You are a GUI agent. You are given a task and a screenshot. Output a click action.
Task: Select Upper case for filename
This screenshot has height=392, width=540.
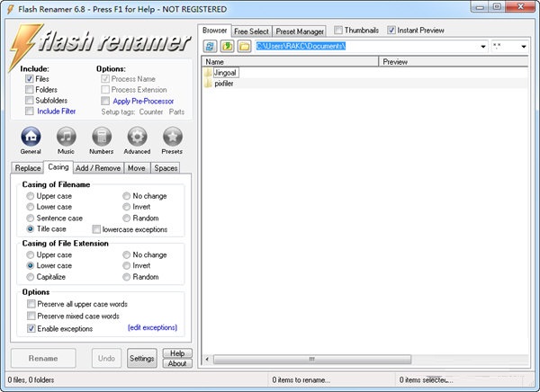pos(31,196)
